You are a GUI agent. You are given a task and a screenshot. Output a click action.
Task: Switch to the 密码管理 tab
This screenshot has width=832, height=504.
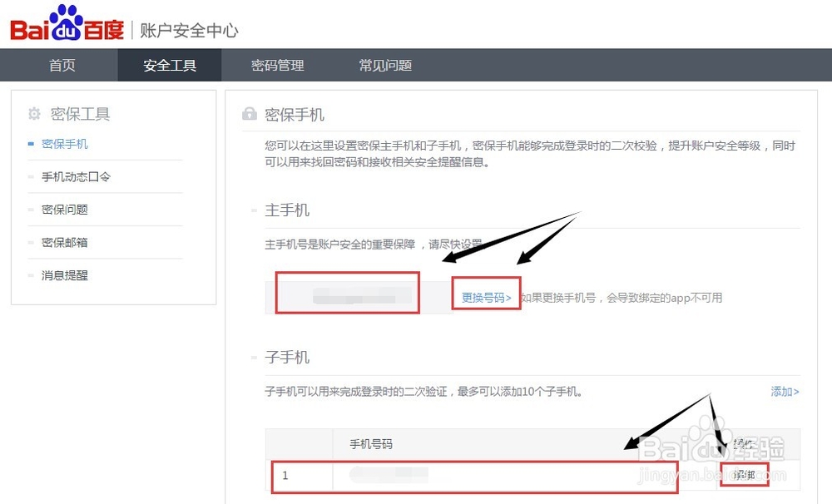278,66
